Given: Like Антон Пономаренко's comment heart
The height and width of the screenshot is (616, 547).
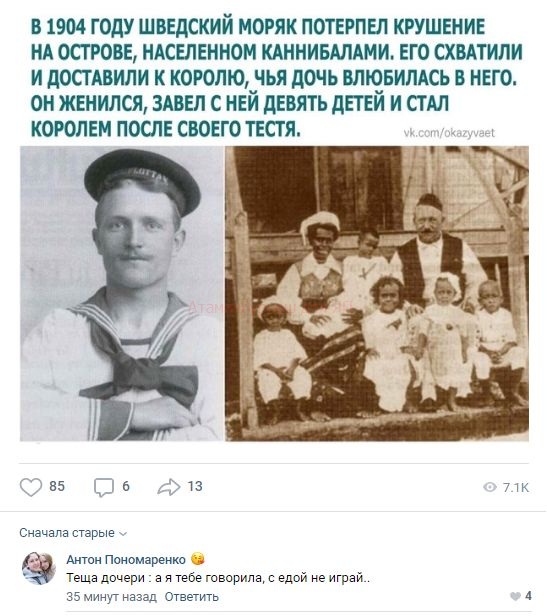Looking at the screenshot, I should 515,596.
